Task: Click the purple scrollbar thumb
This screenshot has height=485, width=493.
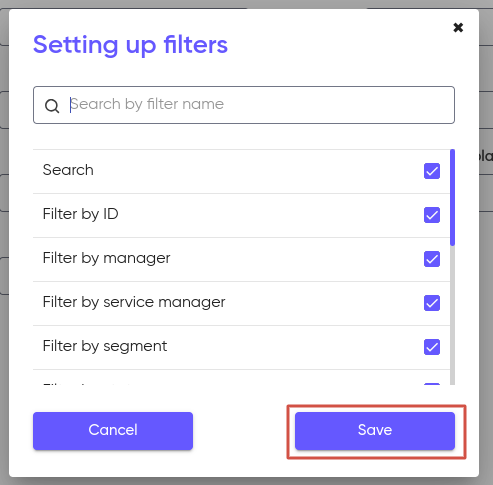Action: 452,197
